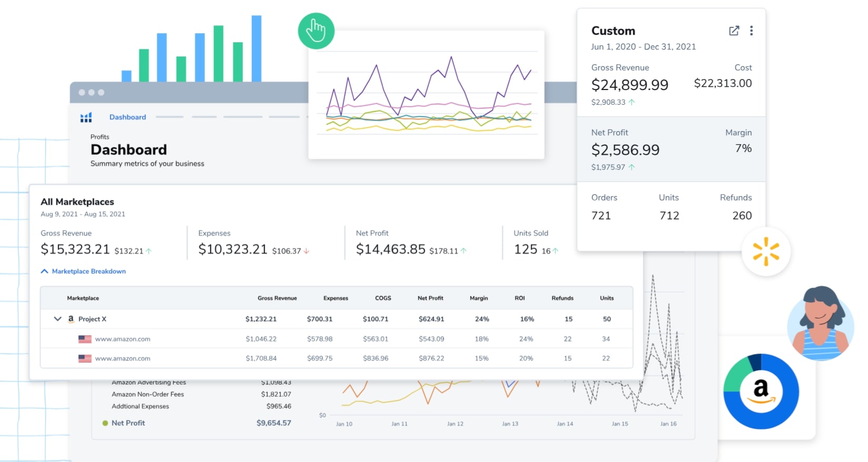Click the Net Profit $9,654.57 value
Viewport: 868px width, 462px height.
(x=274, y=423)
